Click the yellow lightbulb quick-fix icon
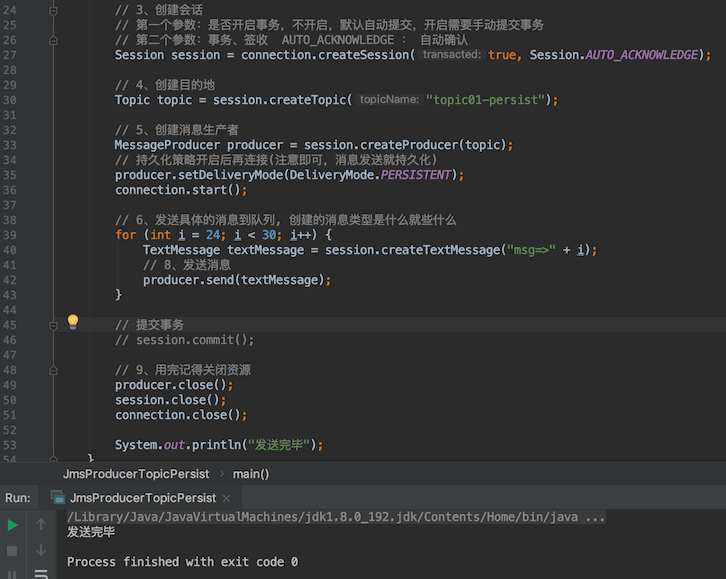Screen dimensions: 726x579 pos(73,321)
